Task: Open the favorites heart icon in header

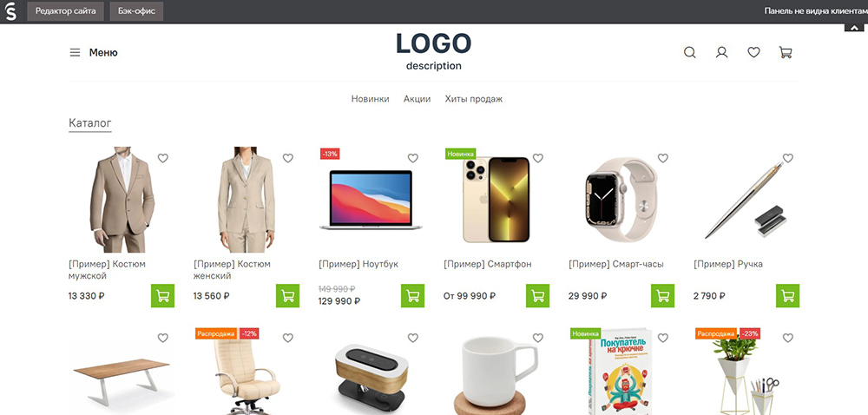Action: (x=753, y=53)
